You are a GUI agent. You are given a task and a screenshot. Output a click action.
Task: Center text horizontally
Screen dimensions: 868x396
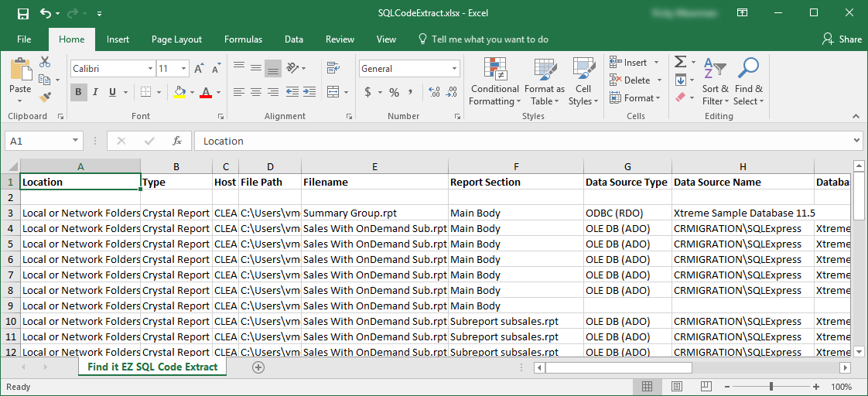click(x=256, y=92)
